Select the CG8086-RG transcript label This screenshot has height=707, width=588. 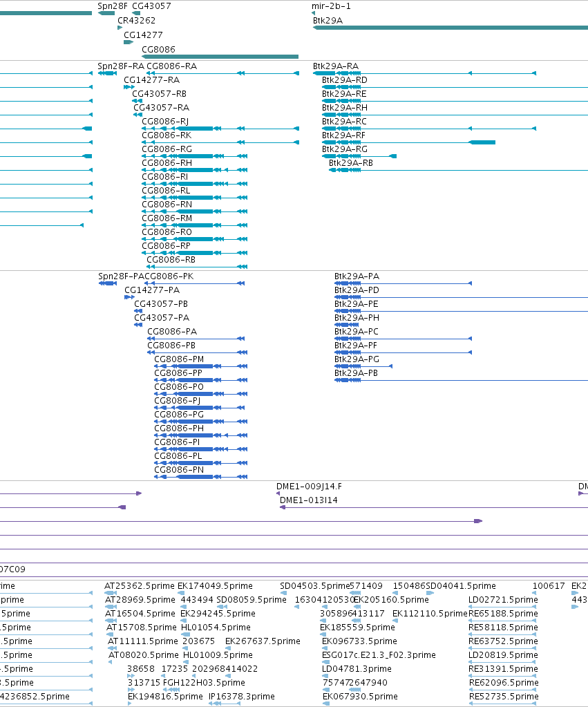[x=167, y=149]
